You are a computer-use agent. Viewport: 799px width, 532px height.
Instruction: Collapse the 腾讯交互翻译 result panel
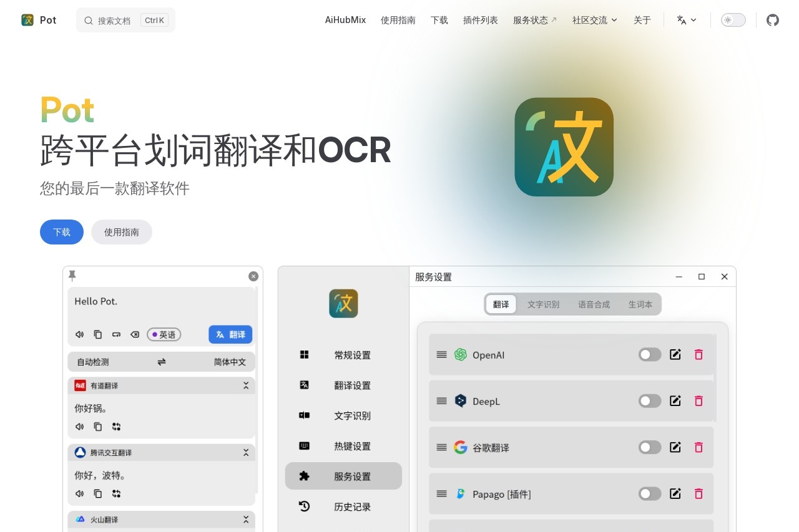point(246,452)
